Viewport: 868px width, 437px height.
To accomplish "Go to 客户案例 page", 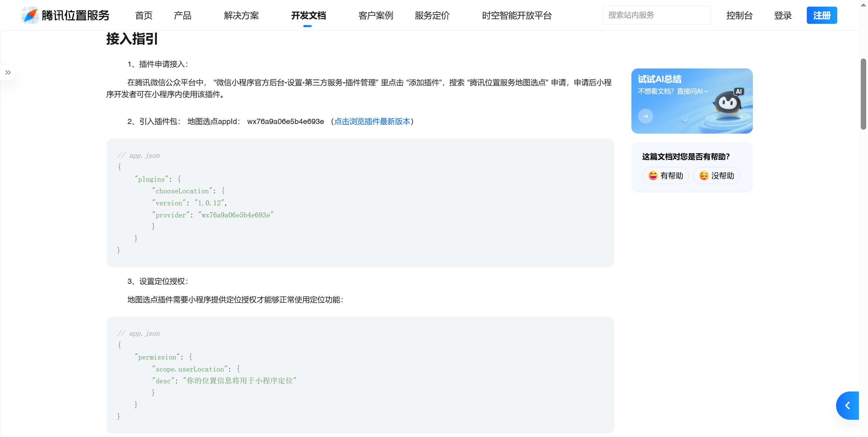I will point(376,15).
